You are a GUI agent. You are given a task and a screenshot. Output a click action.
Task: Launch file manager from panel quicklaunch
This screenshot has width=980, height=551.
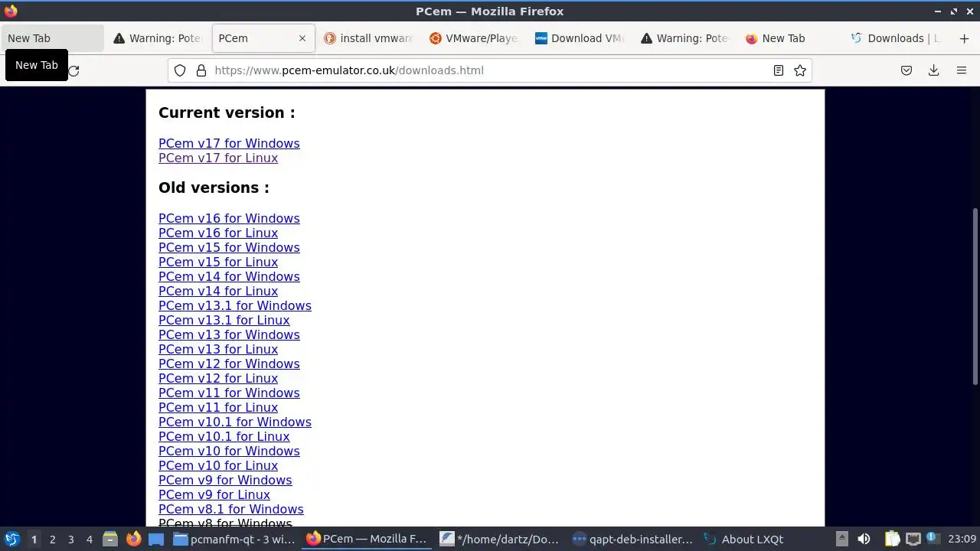[x=110, y=539]
